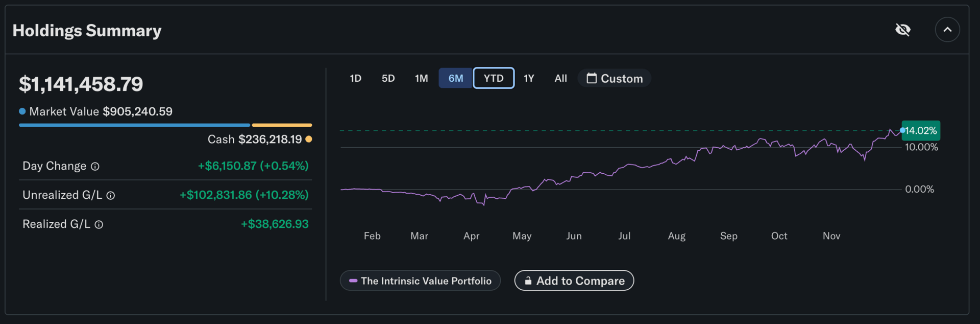Screen dimensions: 980x324
Task: Click the calendar icon in Custom
Action: [x=592, y=78]
